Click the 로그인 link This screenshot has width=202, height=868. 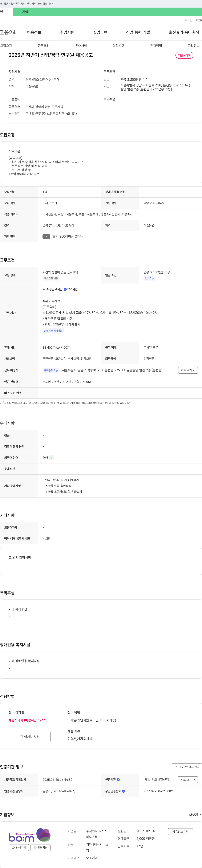189,20
